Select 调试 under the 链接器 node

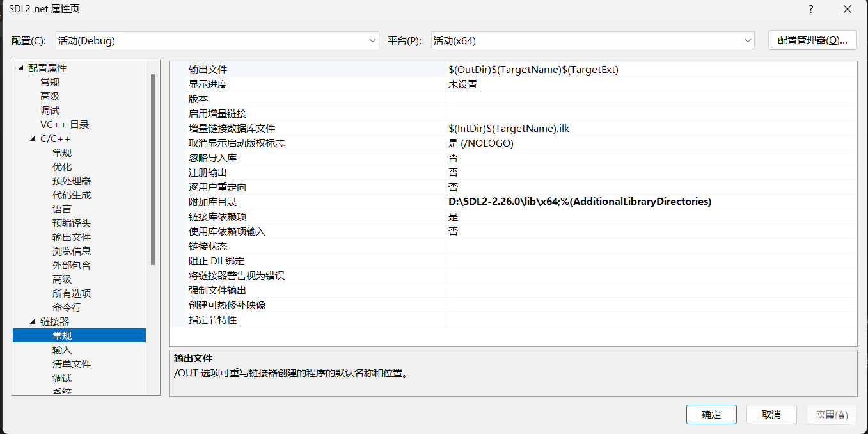pos(62,378)
